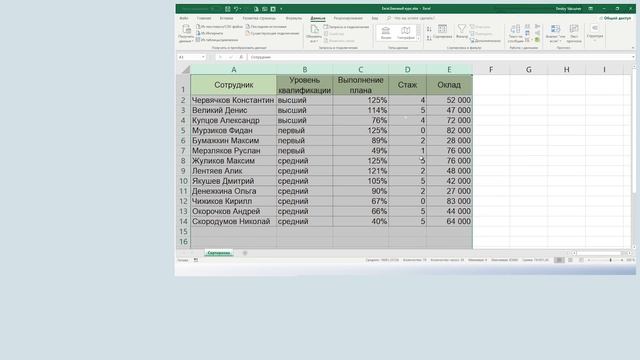Click the Share (Общий доступ) button
Image resolution: width=640 pixels, height=360 pixels.
click(x=615, y=18)
